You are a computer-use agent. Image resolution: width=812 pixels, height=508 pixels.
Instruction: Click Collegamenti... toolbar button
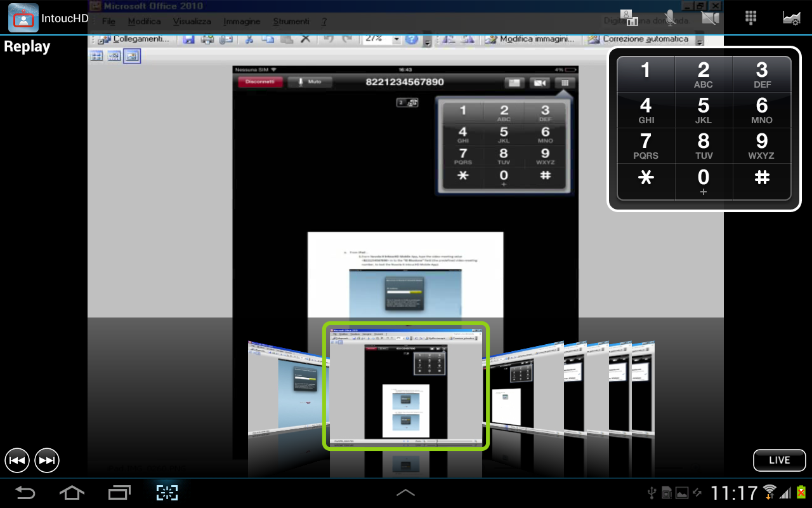[x=134, y=39]
